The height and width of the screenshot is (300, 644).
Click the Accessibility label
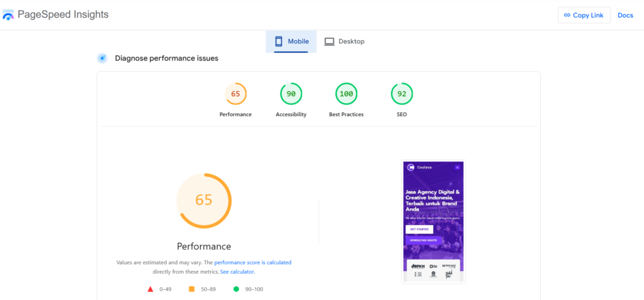tap(291, 114)
